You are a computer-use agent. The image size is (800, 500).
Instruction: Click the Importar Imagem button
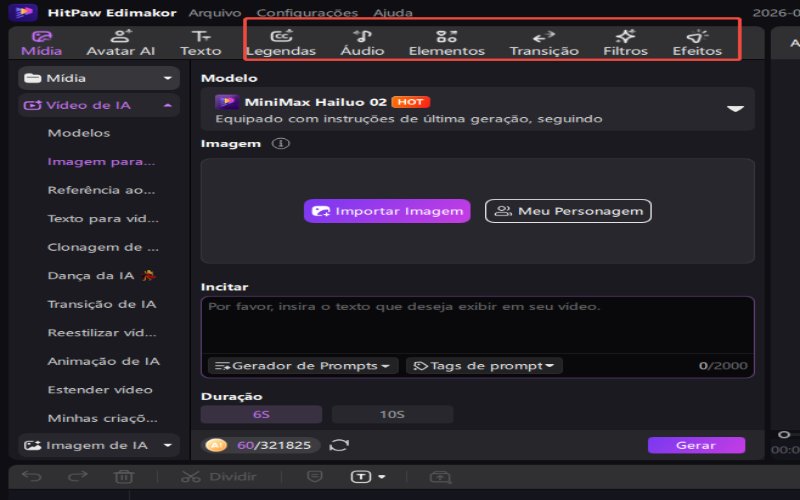(387, 211)
